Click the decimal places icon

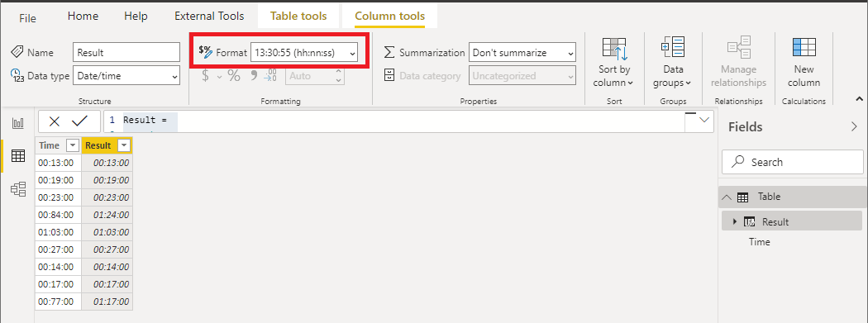(x=270, y=76)
